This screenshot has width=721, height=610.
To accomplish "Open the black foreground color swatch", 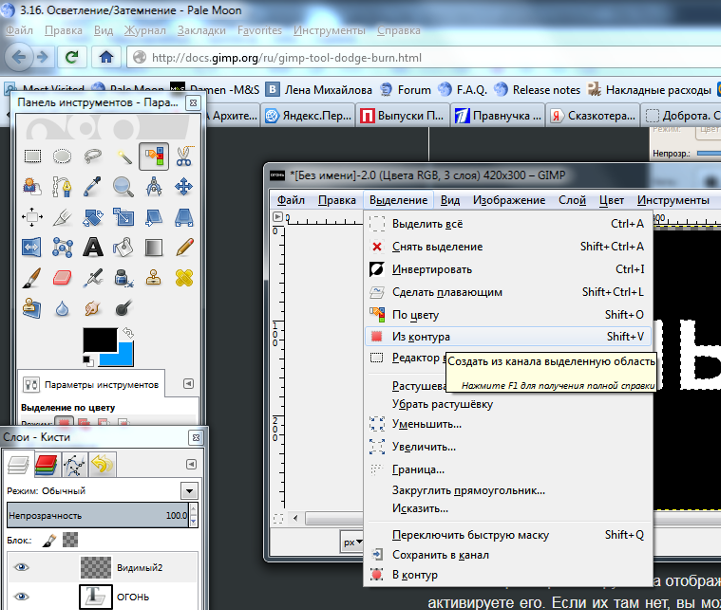I will pos(99,340).
